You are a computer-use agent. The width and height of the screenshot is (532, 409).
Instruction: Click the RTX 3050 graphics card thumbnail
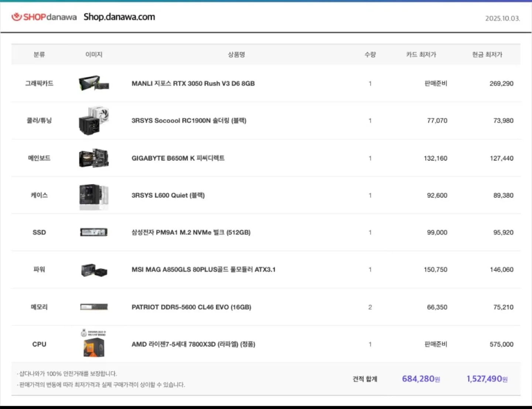(x=94, y=84)
